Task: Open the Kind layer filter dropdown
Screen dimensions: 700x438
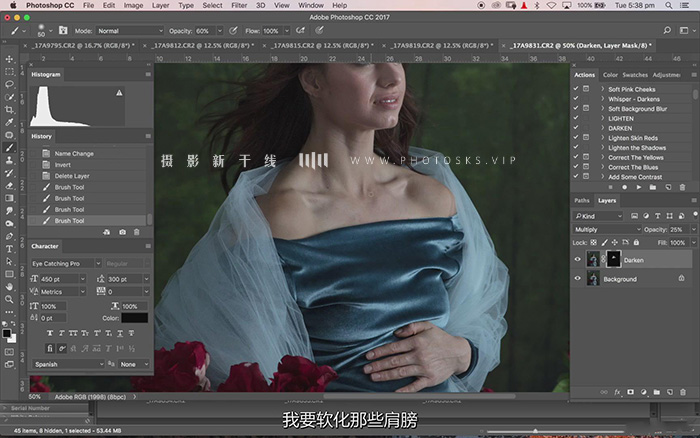Action: point(598,216)
